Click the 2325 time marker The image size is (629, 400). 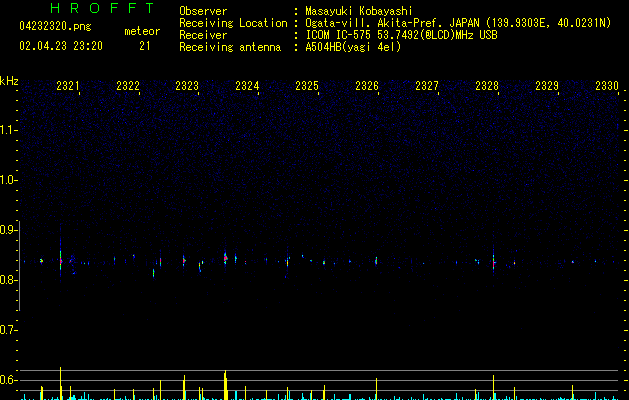(307, 85)
